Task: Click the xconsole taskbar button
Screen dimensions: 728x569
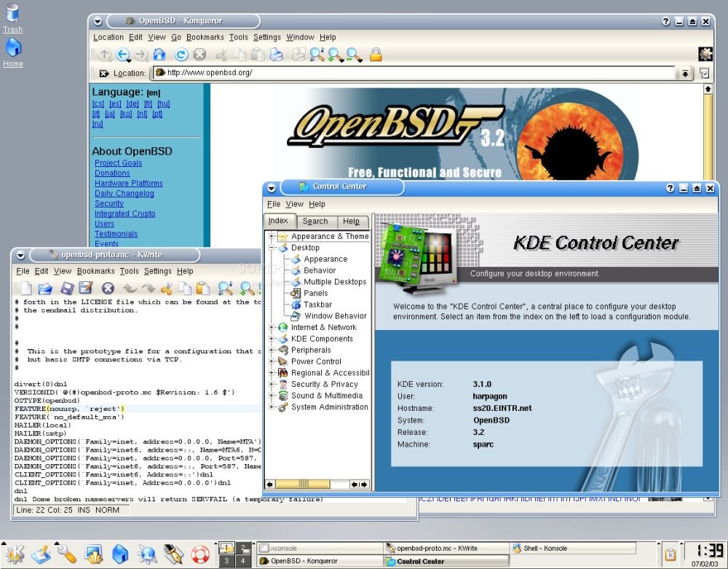Action: pyautogui.click(x=320, y=548)
